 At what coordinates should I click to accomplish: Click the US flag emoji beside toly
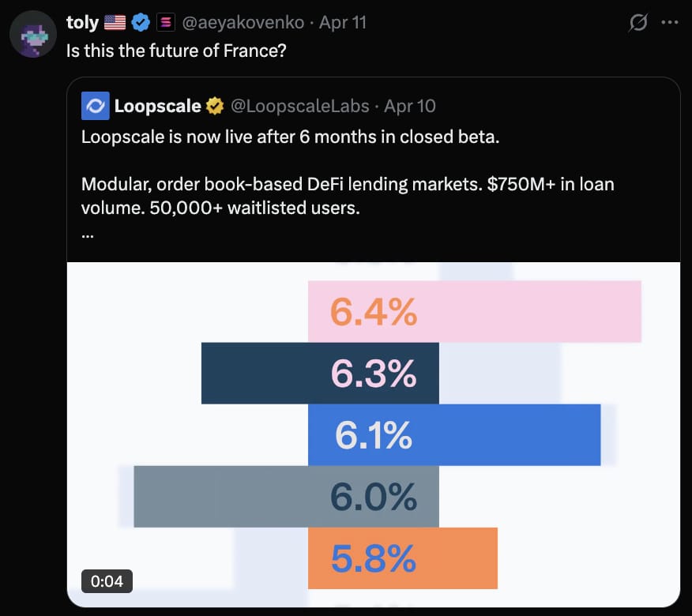tap(115, 22)
